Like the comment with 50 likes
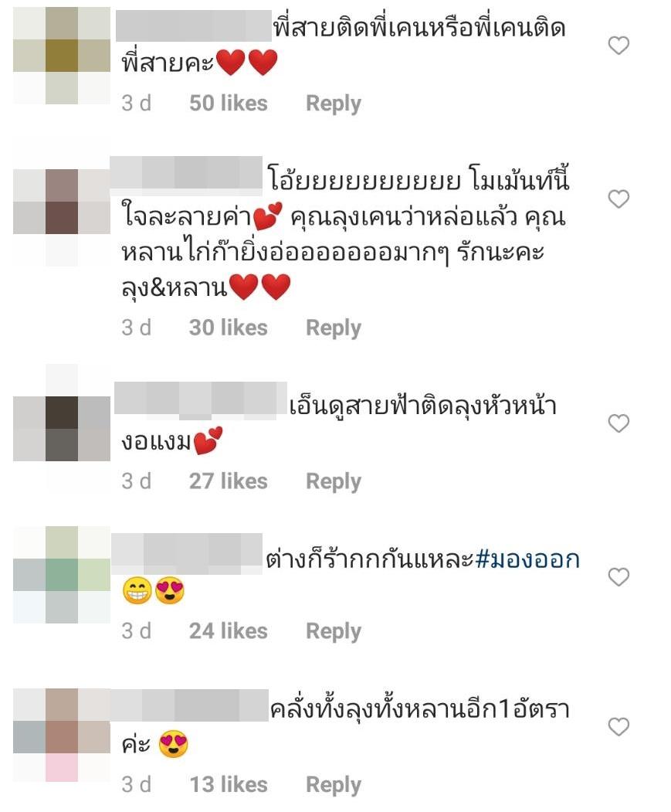 point(618,46)
